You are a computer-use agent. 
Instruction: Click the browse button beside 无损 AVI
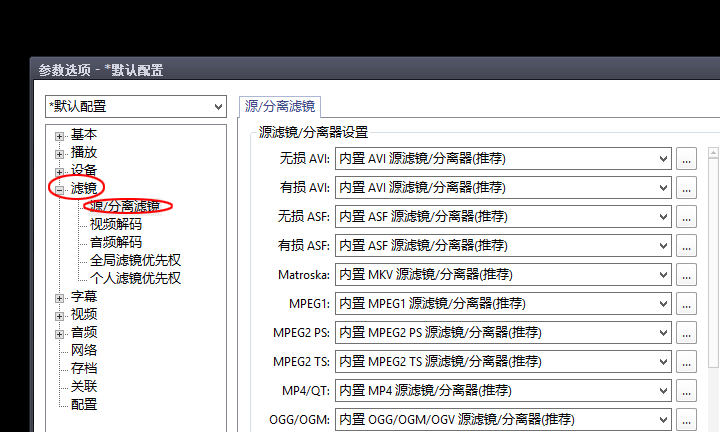pyautogui.click(x=686, y=158)
